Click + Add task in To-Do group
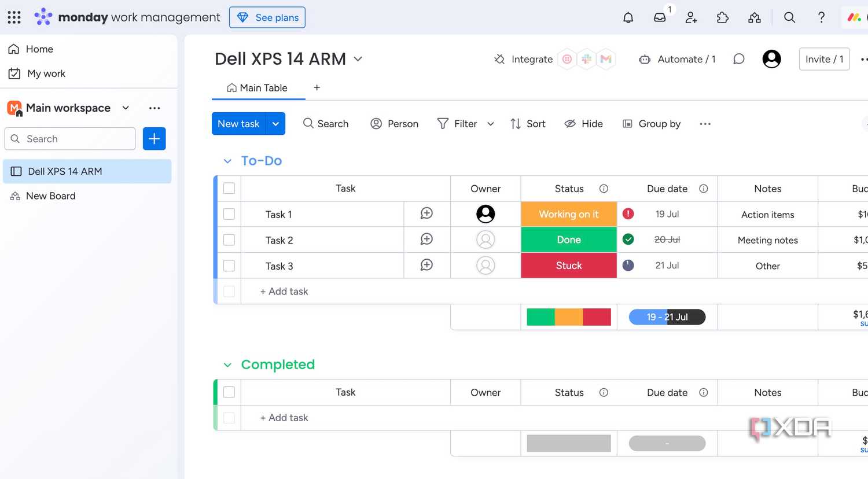The image size is (868, 479). point(284,292)
